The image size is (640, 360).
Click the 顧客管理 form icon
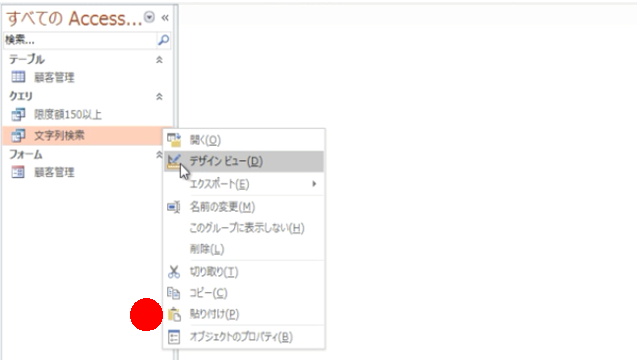tap(18, 172)
